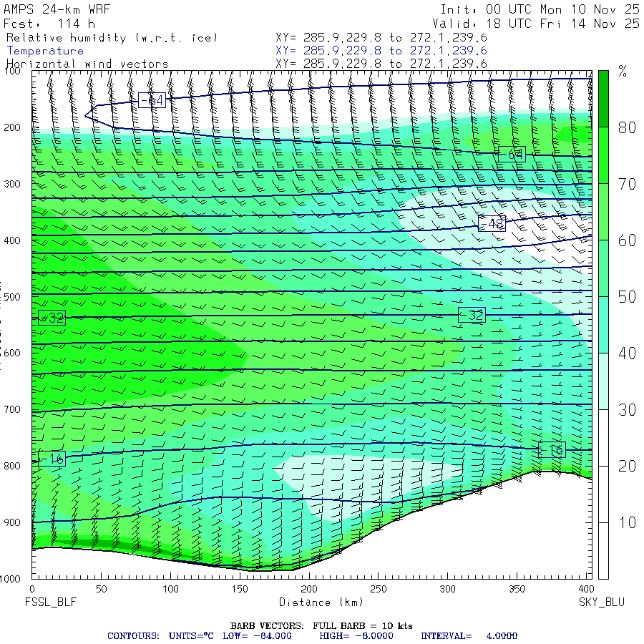644x644 pixels.
Task: Click the 'BARB VECTORS:' legend heading
Action: click(267, 626)
